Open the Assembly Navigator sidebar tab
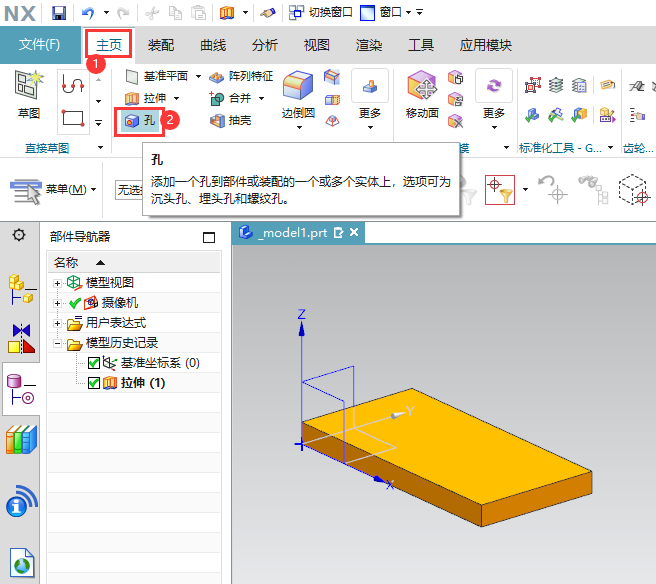 click(22, 289)
